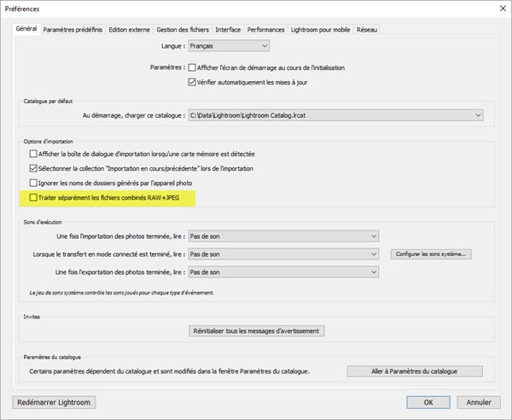512x420 pixels.
Task: Expand the default catalogue path dropdown
Action: pos(335,115)
